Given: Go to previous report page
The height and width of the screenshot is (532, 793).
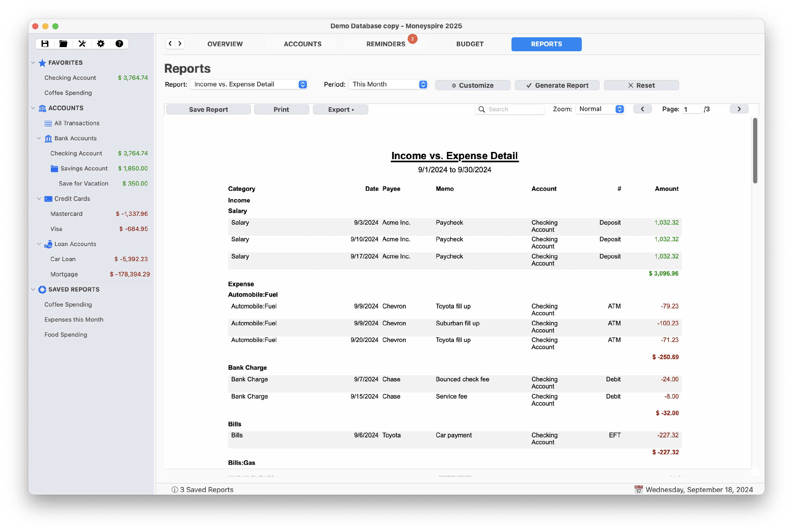Looking at the screenshot, I should (642, 109).
